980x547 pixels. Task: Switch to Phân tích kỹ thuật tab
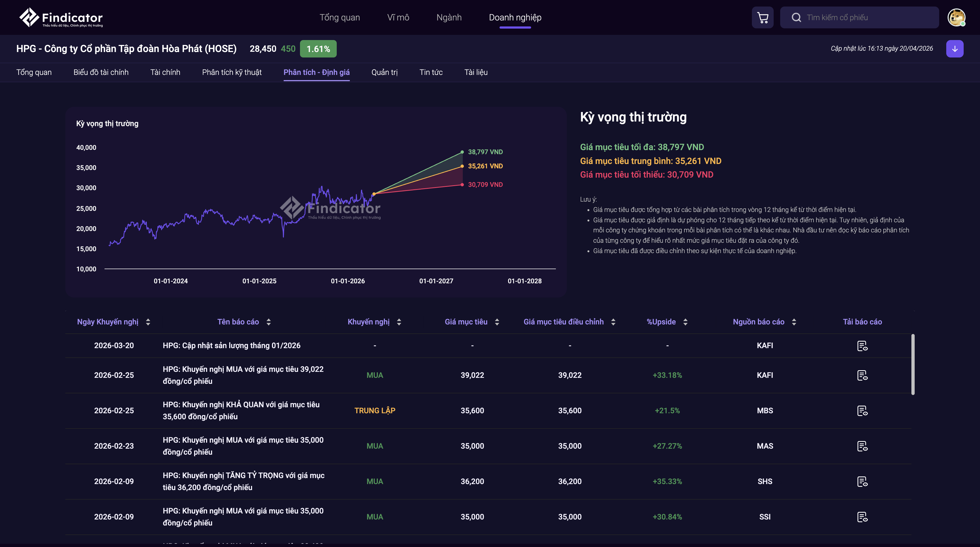tap(232, 72)
